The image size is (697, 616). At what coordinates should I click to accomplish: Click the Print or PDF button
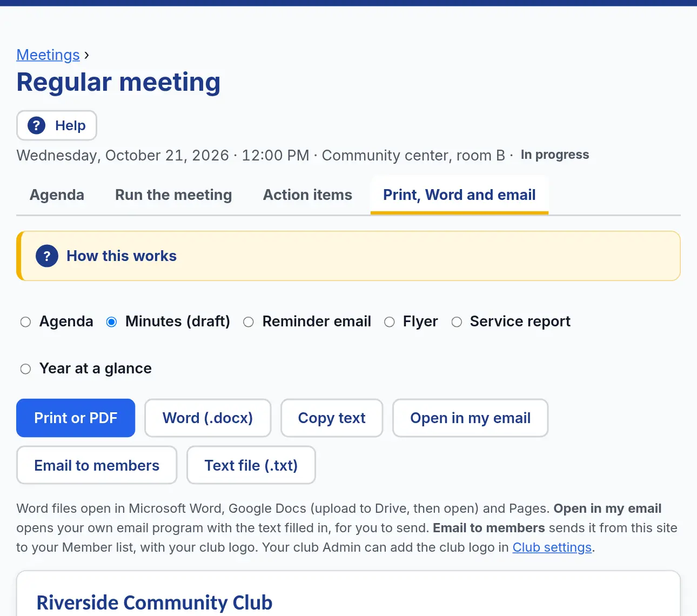pos(76,418)
